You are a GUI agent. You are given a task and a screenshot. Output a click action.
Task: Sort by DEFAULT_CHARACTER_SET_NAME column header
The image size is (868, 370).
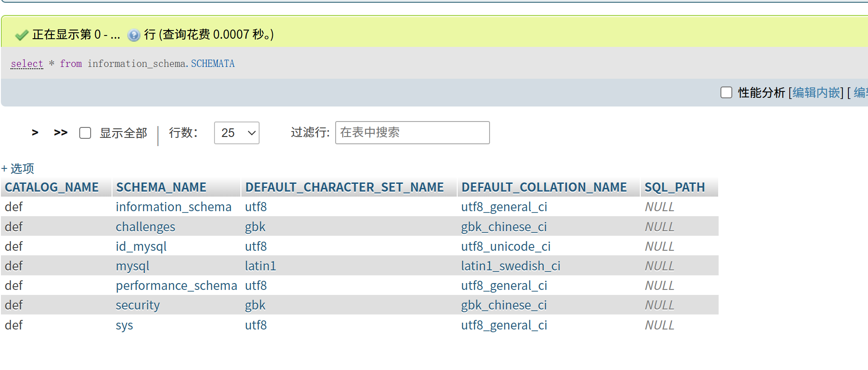pos(344,187)
